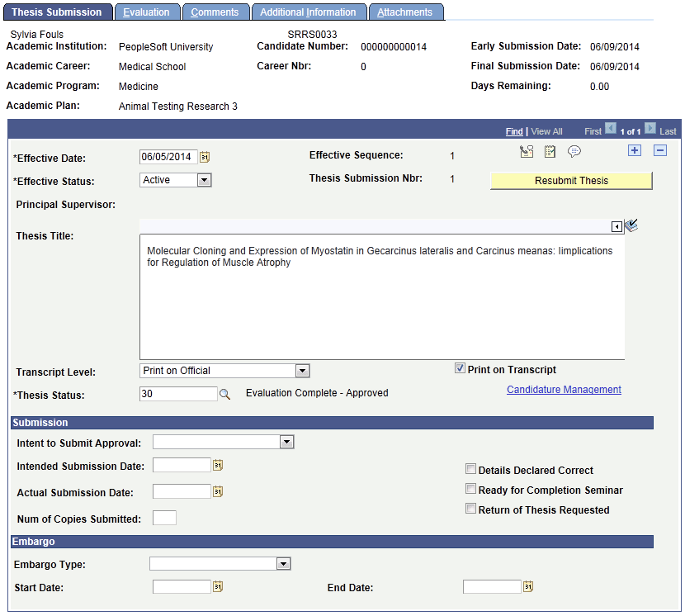The height and width of the screenshot is (616, 685).
Task: Check Ready for Completion Seminar
Action: pyautogui.click(x=470, y=489)
